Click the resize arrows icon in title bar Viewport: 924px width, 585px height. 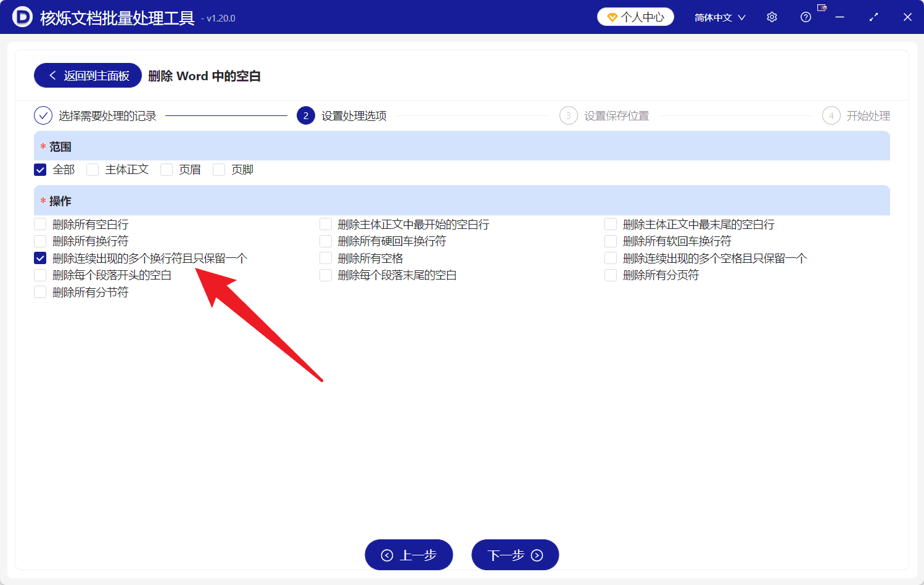pos(873,17)
